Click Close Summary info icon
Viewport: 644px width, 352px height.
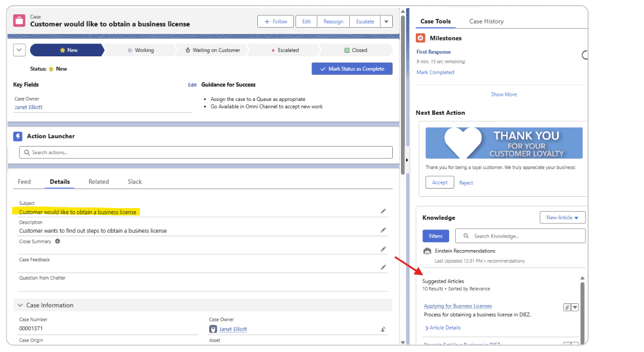point(57,241)
